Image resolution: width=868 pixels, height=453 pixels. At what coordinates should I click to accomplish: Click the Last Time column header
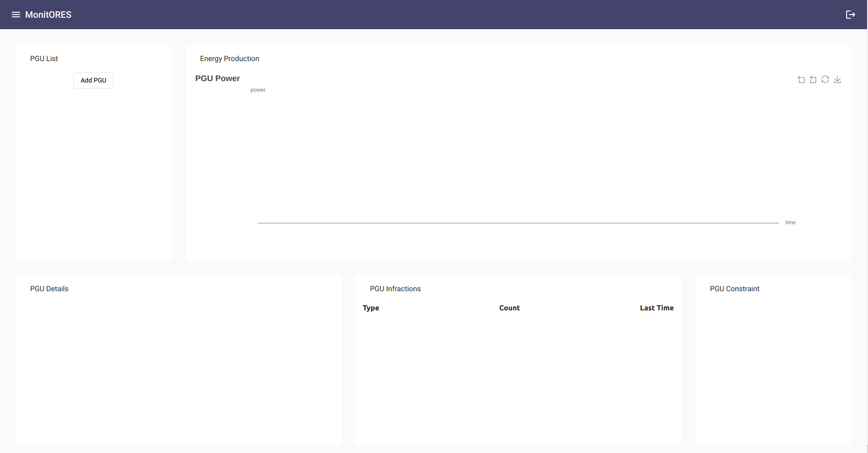click(656, 308)
